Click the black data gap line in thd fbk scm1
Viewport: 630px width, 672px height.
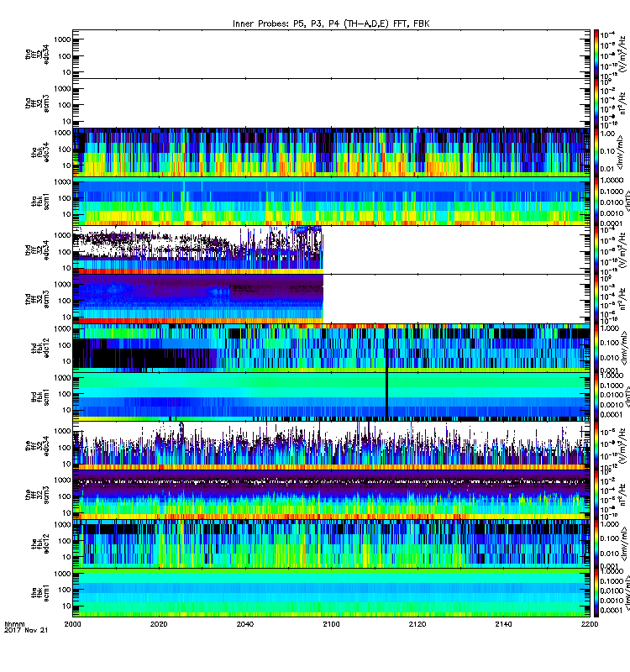386,396
